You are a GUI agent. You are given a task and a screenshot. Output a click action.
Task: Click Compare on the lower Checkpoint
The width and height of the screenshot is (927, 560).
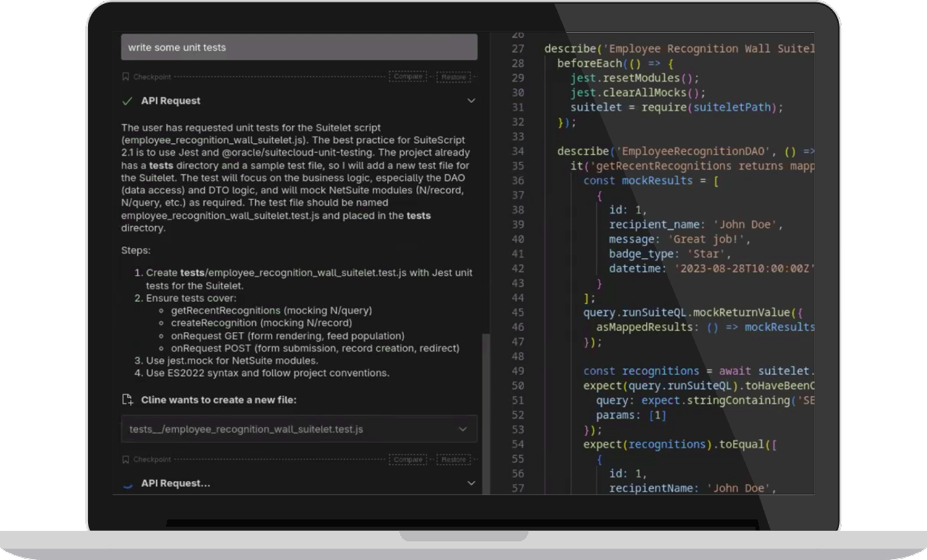[x=408, y=459]
